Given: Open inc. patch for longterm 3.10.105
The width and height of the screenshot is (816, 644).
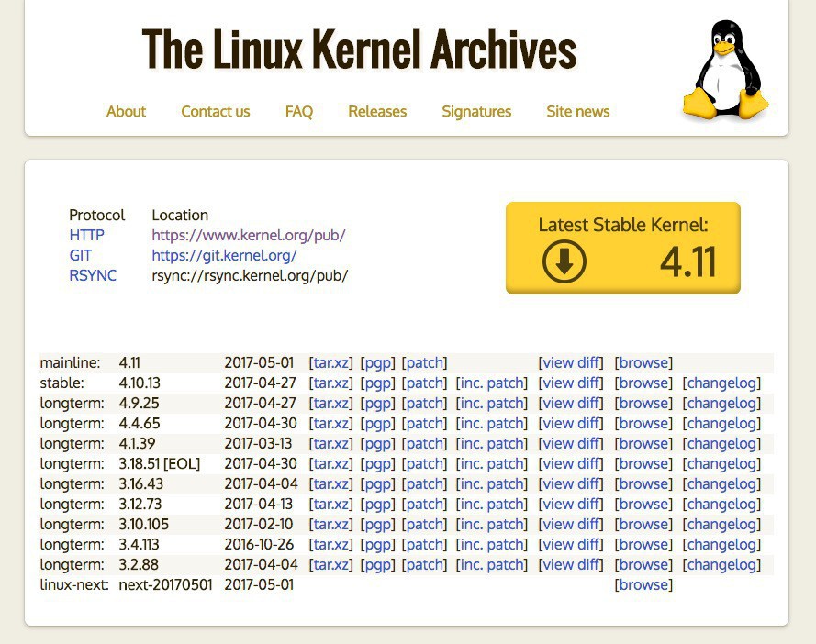Looking at the screenshot, I should [x=492, y=525].
